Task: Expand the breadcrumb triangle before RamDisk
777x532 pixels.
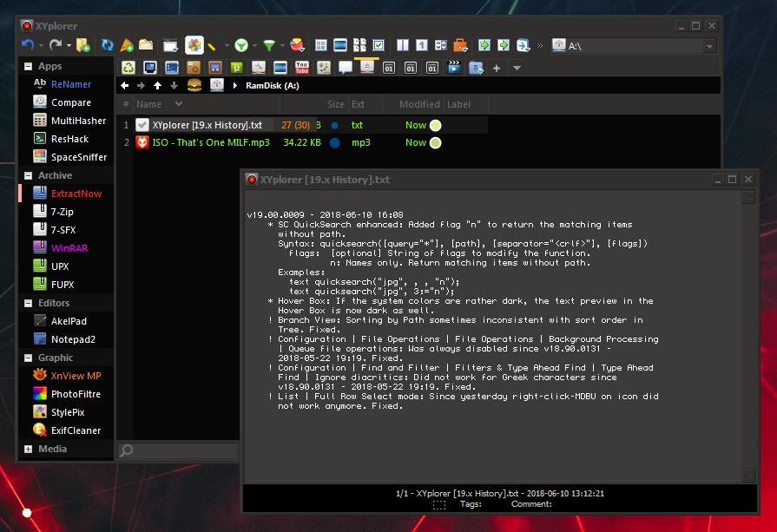Action: click(235, 86)
